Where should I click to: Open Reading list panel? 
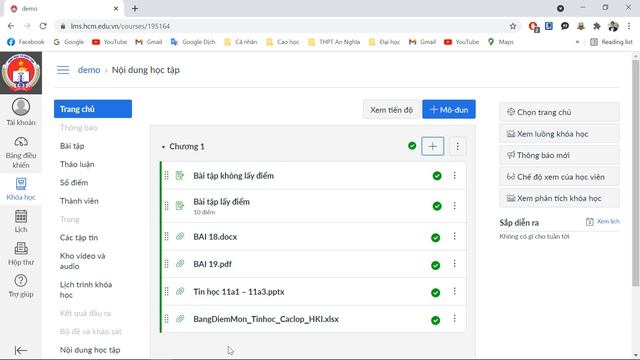[x=611, y=42]
